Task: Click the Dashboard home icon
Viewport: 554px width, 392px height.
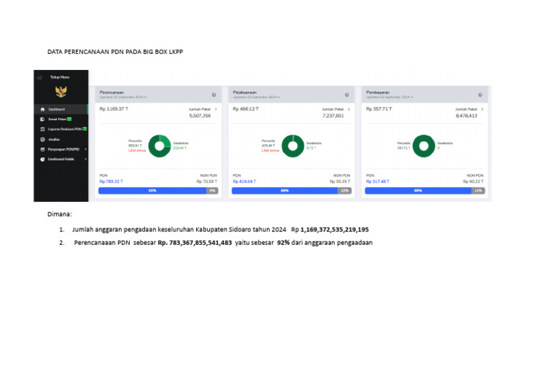Action: coord(43,110)
